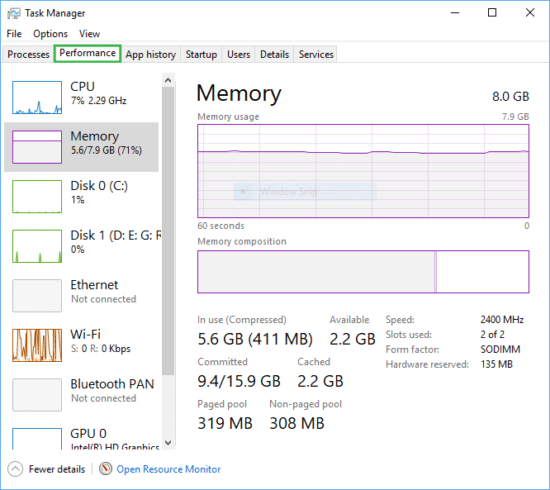Select the Memory graph thumbnail in sidebar
The image size is (550, 490).
point(37,147)
